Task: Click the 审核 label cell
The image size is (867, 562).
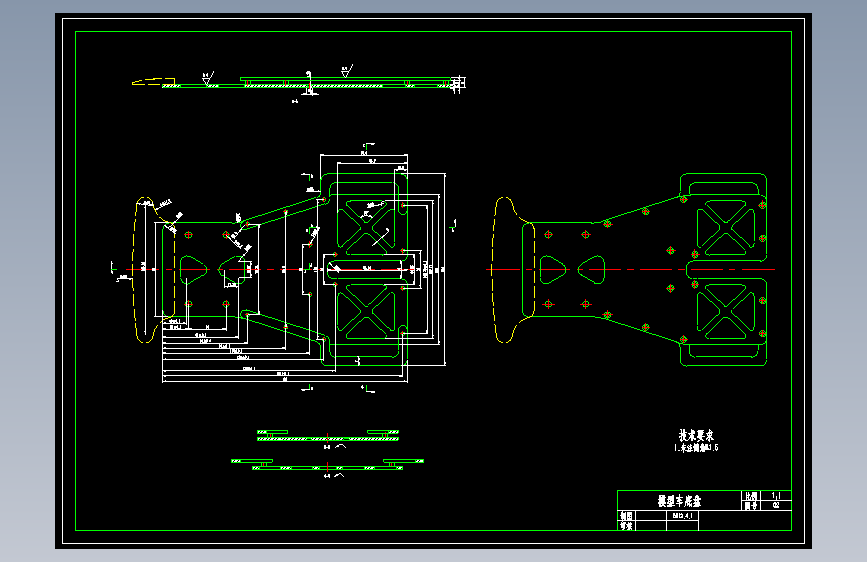Action: point(626,525)
